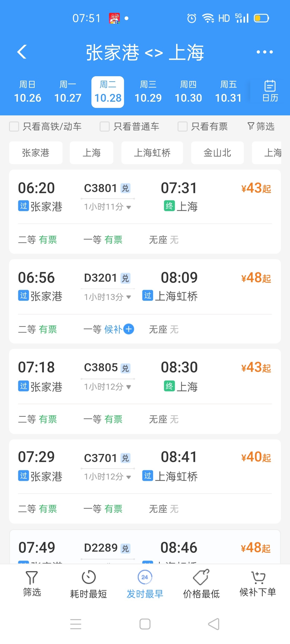Filter by 上海虹桥 station button

point(152,153)
